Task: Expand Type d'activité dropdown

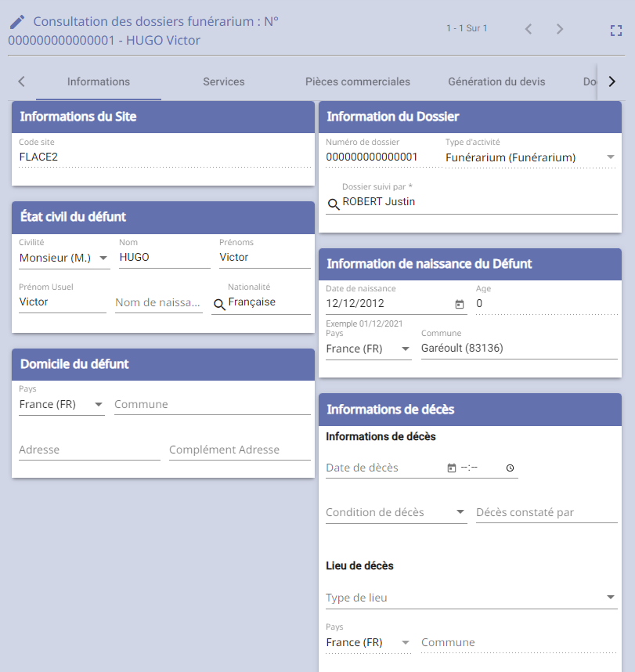Action: (611, 157)
